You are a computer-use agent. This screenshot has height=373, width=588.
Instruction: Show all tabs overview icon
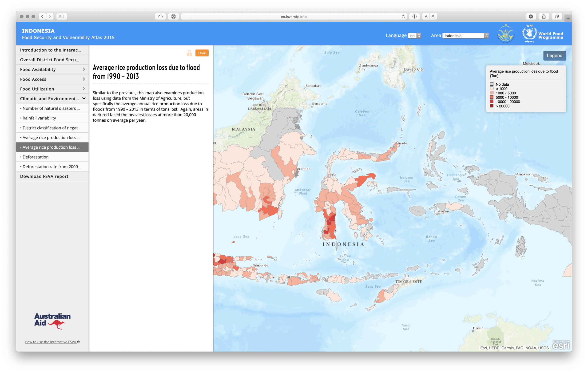557,16
